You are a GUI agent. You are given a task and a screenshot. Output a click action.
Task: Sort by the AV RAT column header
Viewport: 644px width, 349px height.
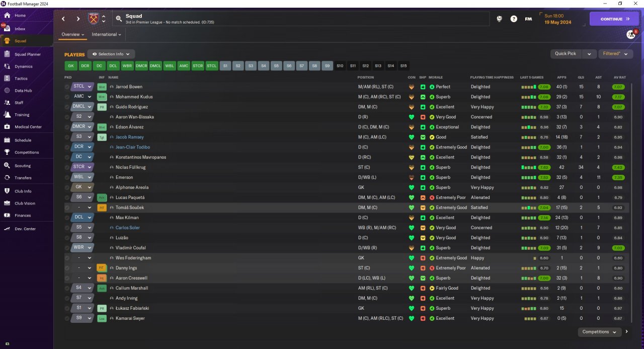click(620, 78)
